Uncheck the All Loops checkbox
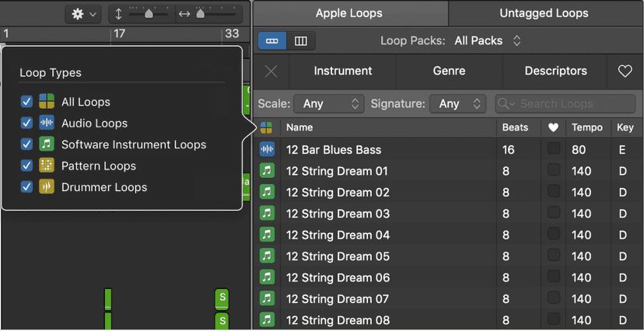This screenshot has height=331, width=644. (x=26, y=102)
